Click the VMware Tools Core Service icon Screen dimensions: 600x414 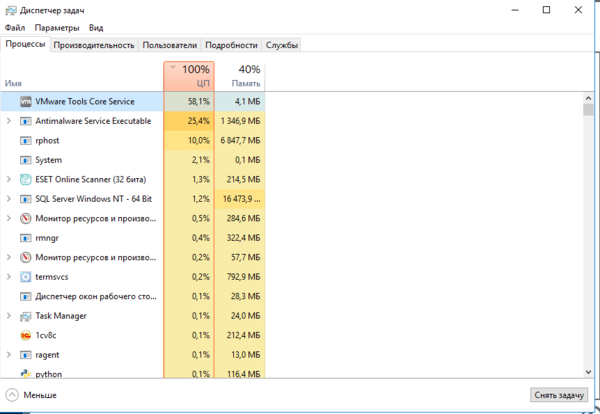26,101
